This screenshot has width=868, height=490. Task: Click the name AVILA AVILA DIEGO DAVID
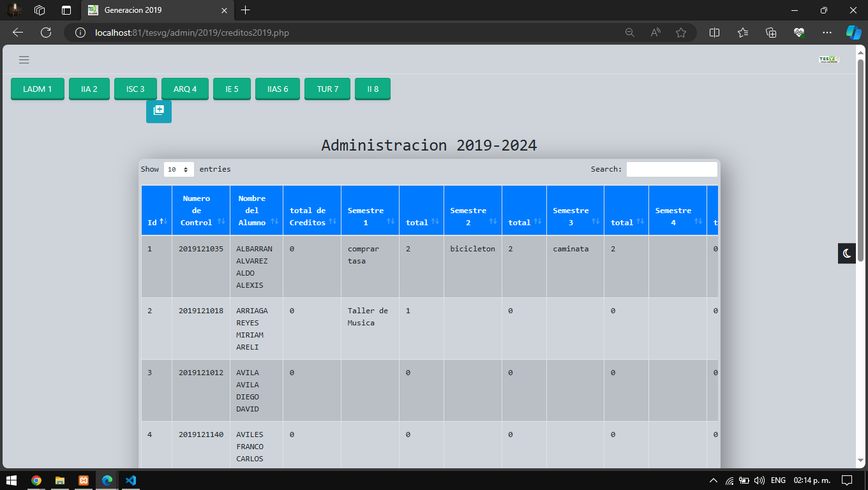(248, 390)
